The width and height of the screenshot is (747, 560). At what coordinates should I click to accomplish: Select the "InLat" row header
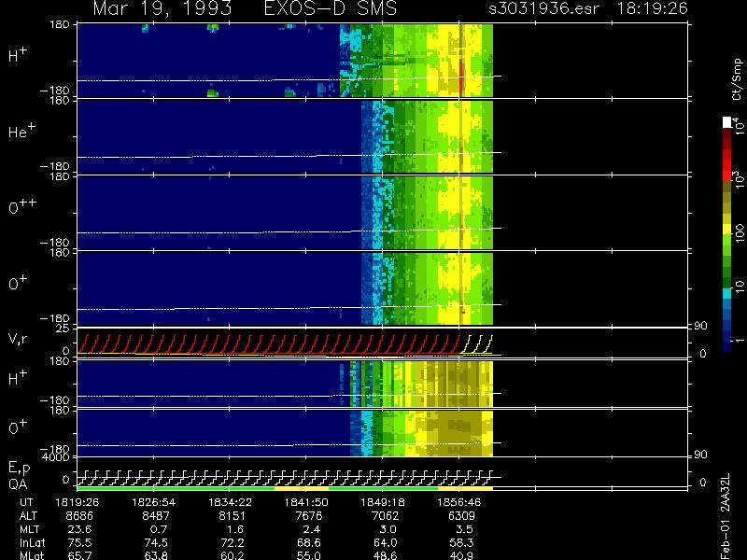pos(32,542)
